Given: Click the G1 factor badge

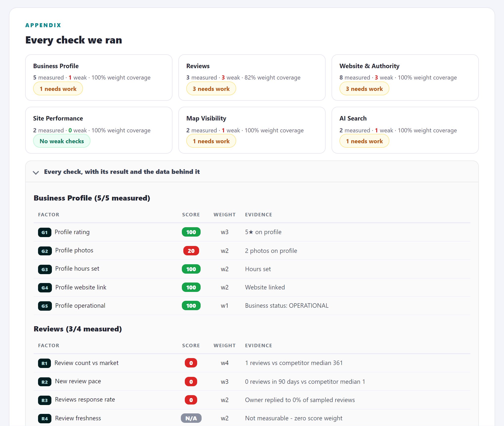Looking at the screenshot, I should click(44, 232).
